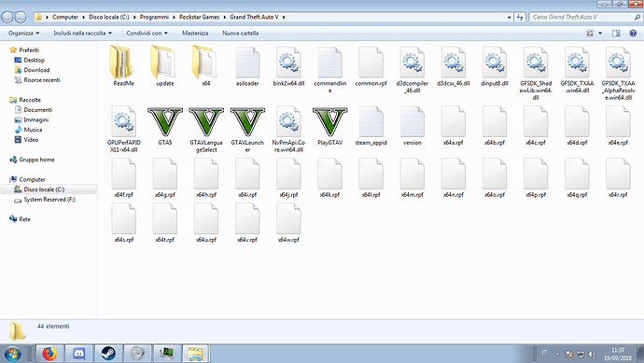Image resolution: width=644 pixels, height=363 pixels.
Task: Open Immagini library
Action: [x=31, y=119]
